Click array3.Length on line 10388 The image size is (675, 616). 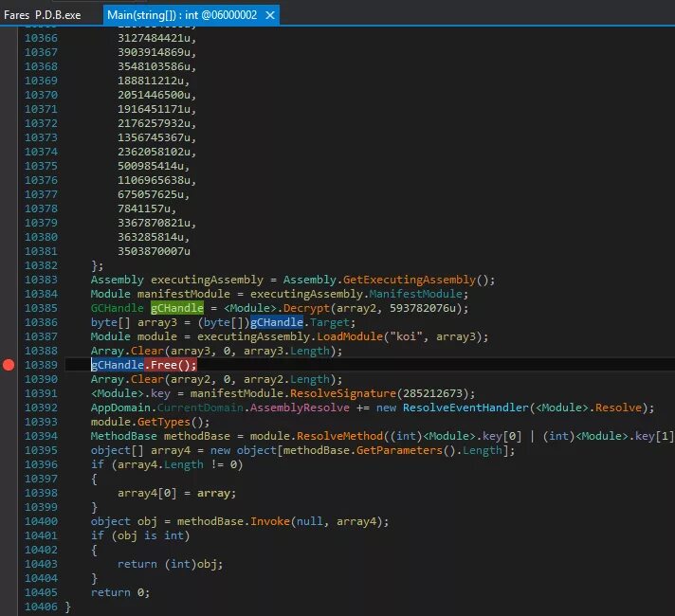click(286, 351)
